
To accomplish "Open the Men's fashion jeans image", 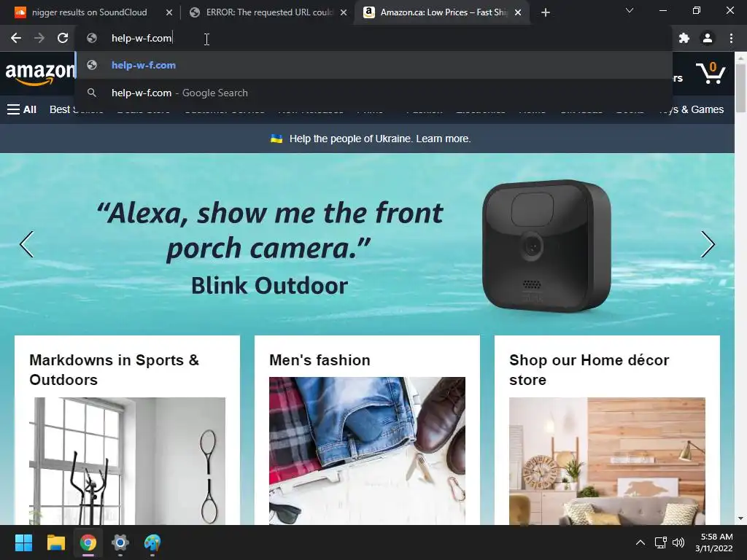I will [368, 451].
